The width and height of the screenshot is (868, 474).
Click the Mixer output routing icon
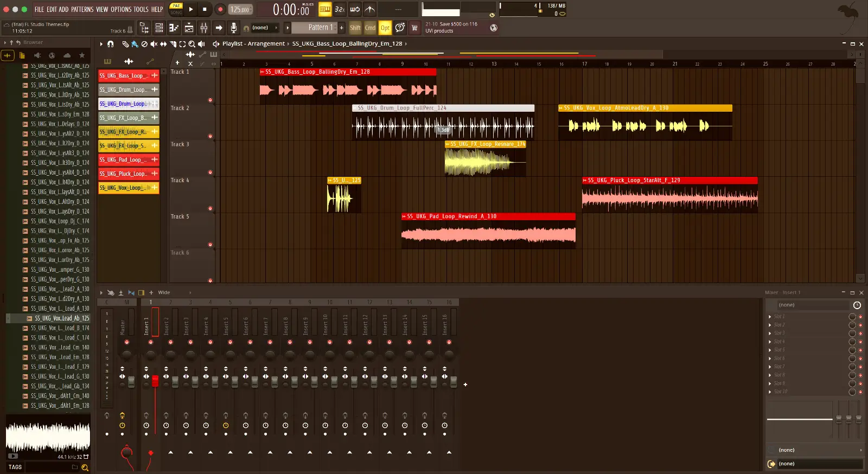pos(771,464)
